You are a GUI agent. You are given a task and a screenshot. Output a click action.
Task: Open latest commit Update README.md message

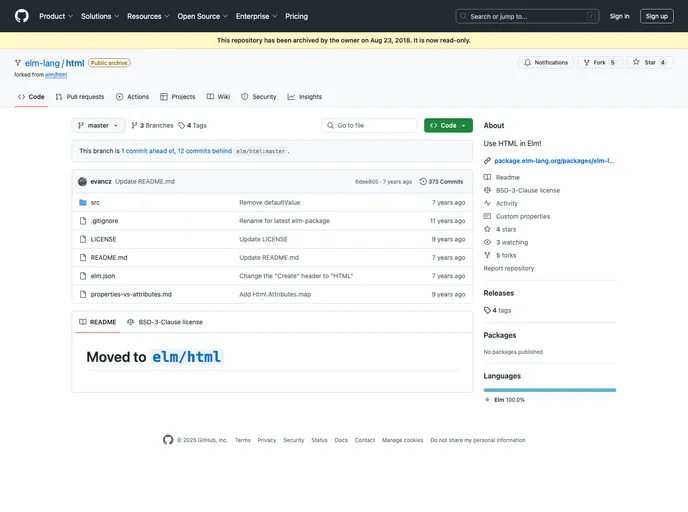(x=145, y=182)
